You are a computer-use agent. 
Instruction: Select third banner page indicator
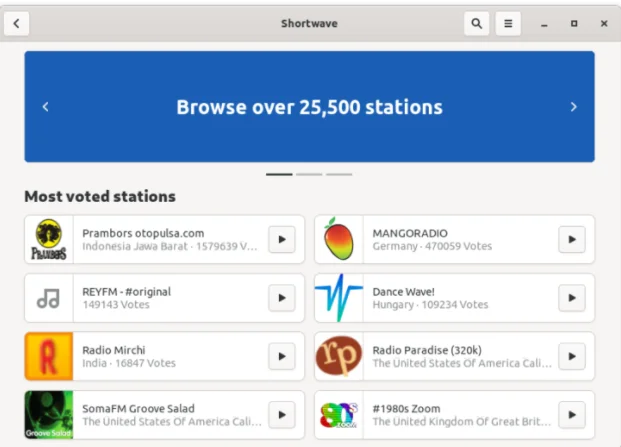point(339,174)
